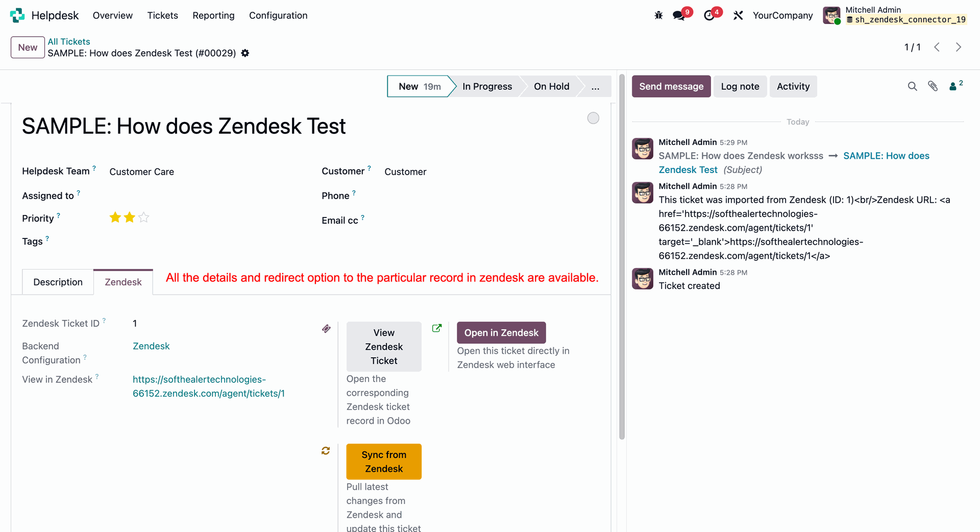Expand more stages with the ellipsis
Screen dimensions: 980x532
click(x=595, y=86)
